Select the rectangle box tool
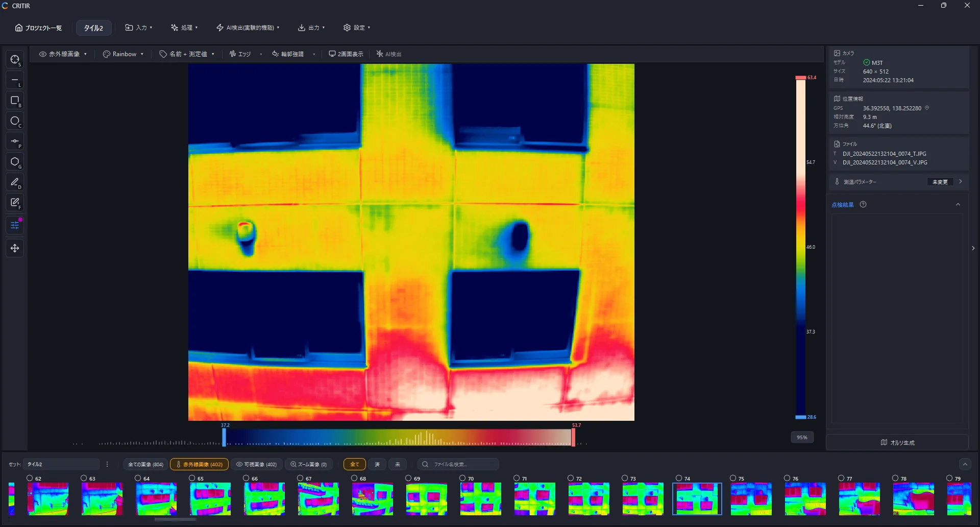The image size is (980, 527). 15,101
